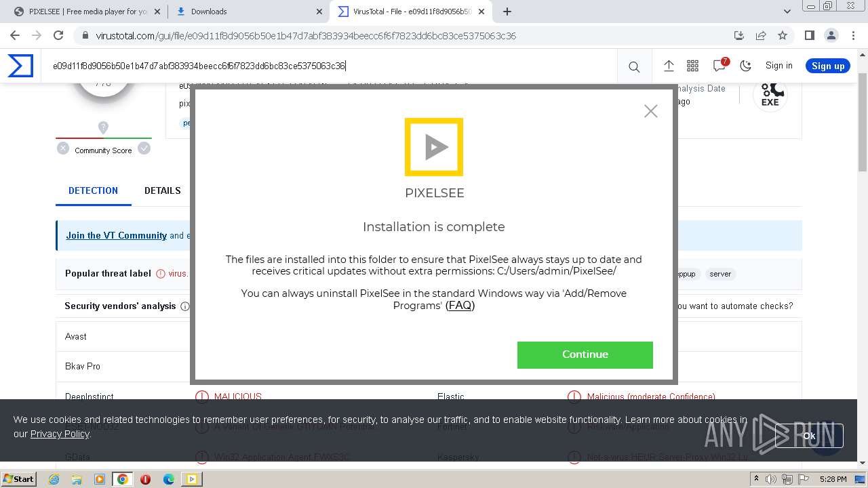This screenshot has height=488, width=868.
Task: Accept cookies with Ok button
Action: [809, 436]
